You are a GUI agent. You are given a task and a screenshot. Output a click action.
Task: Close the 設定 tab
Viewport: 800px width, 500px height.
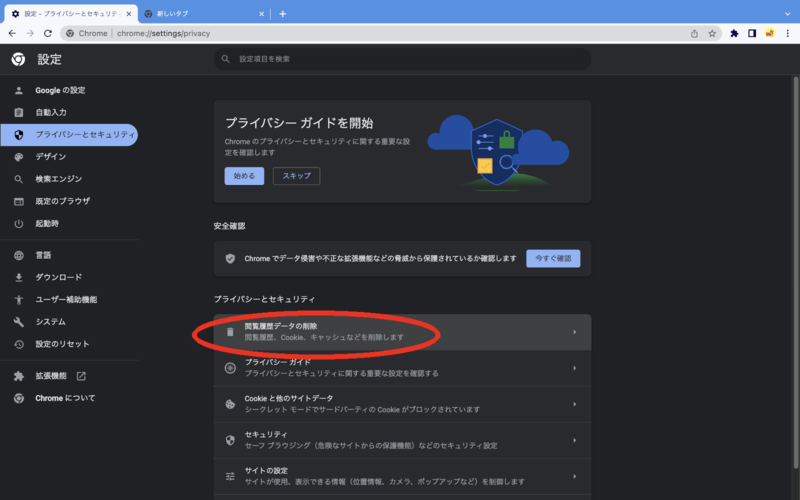pyautogui.click(x=129, y=14)
